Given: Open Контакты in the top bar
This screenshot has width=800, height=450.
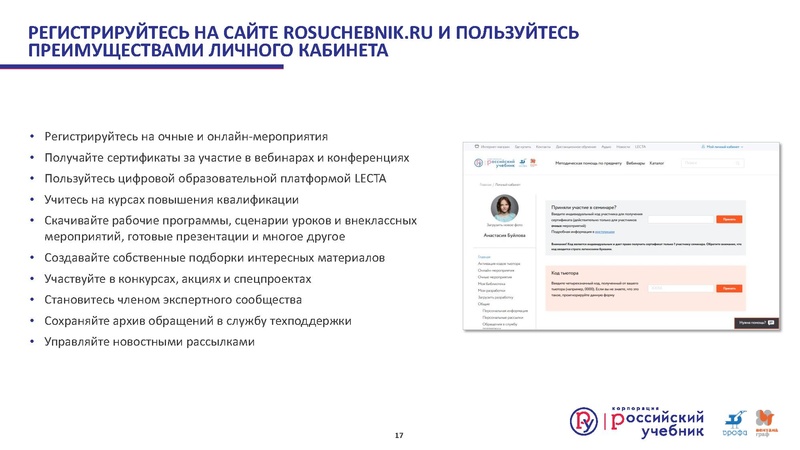Looking at the screenshot, I should [543, 146].
